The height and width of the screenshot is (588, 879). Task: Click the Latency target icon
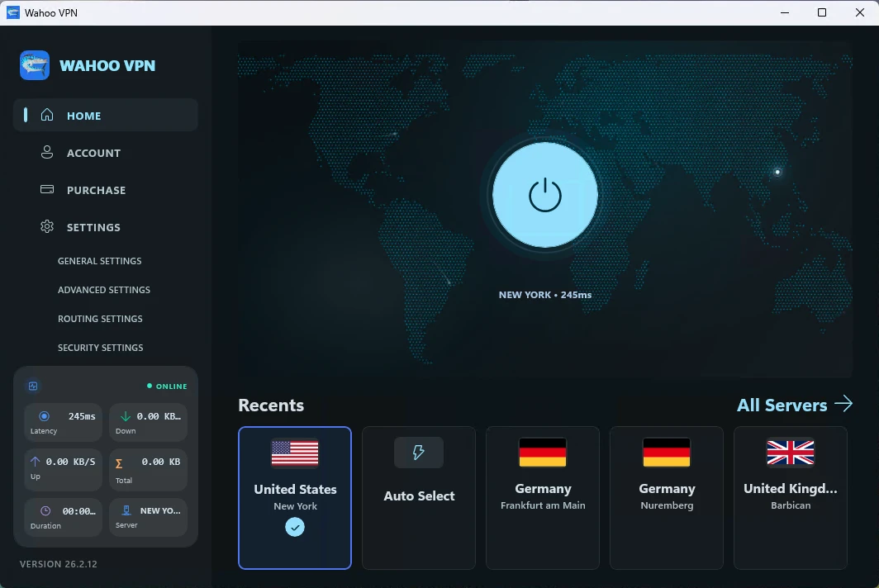(44, 416)
